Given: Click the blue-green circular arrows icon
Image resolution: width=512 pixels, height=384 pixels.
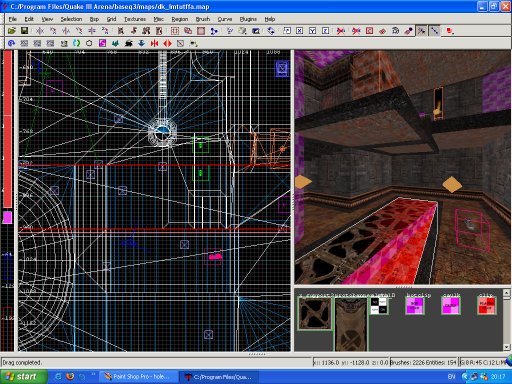Looking at the screenshot, I should tap(76, 43).
